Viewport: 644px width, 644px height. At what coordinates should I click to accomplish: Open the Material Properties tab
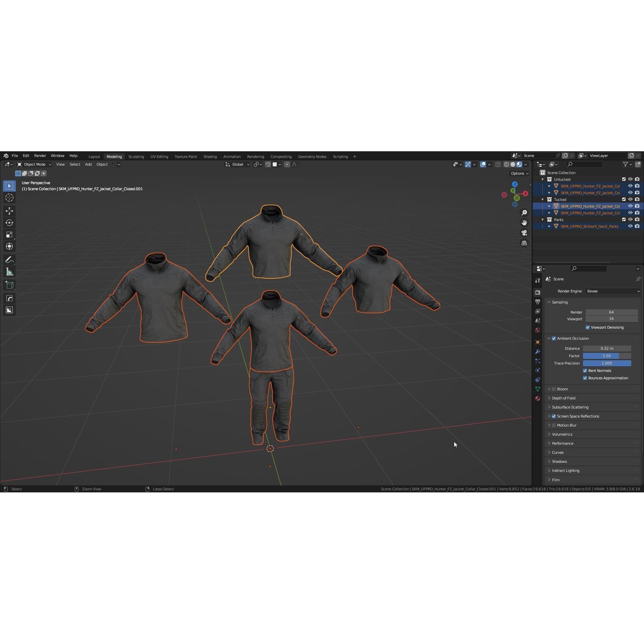[537, 398]
